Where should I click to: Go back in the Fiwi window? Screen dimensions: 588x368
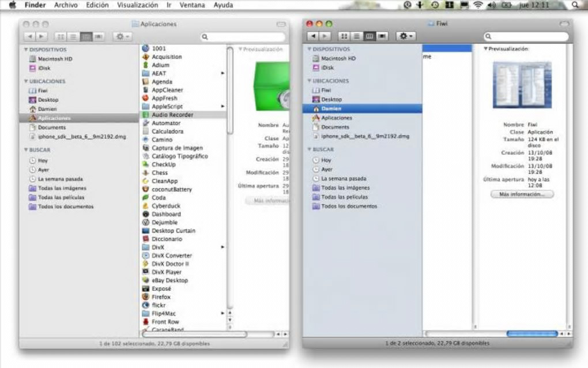pyautogui.click(x=313, y=36)
